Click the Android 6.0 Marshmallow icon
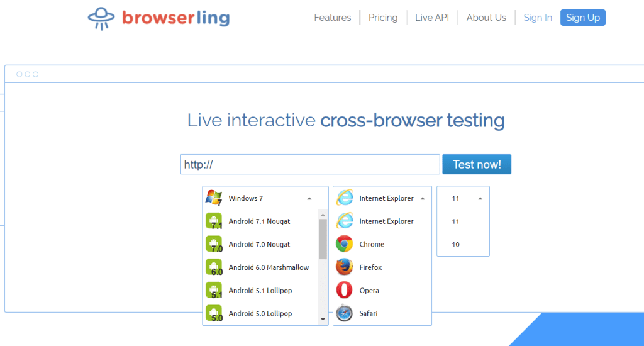This screenshot has height=346, width=644. (214, 267)
